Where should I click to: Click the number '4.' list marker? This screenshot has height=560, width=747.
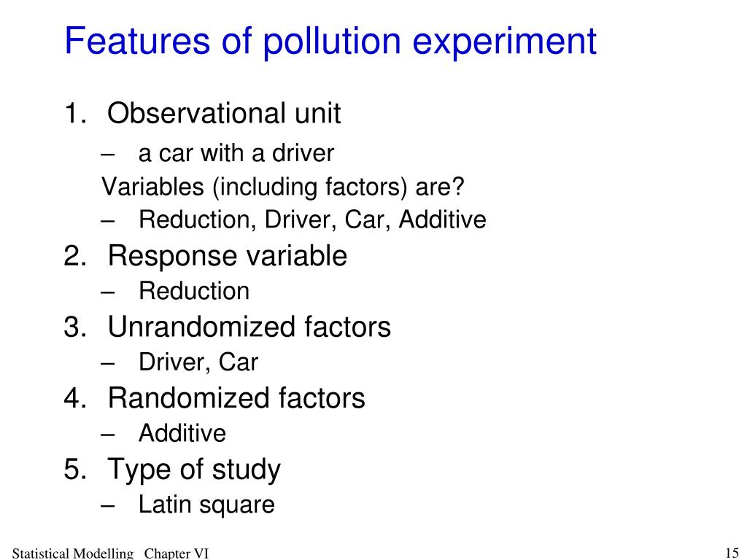[x=75, y=398]
